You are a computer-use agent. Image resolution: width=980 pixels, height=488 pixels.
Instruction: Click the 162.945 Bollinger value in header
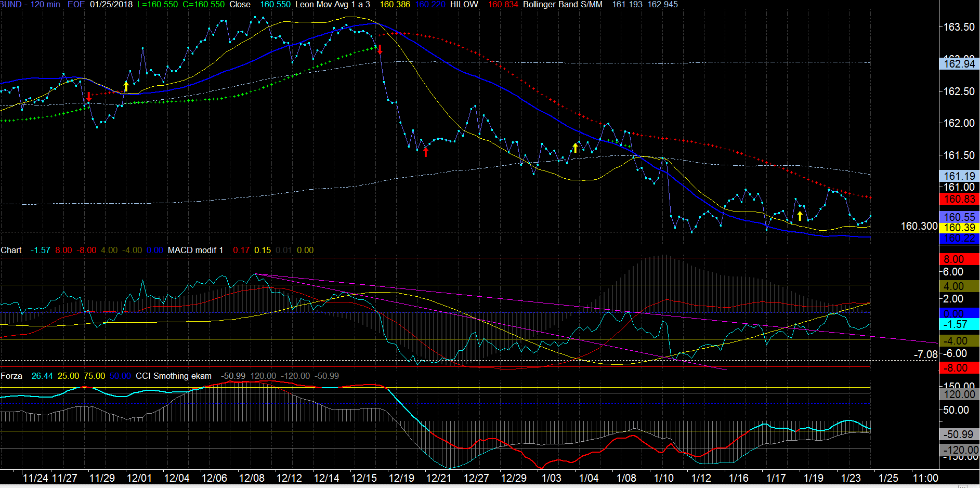coord(663,4)
